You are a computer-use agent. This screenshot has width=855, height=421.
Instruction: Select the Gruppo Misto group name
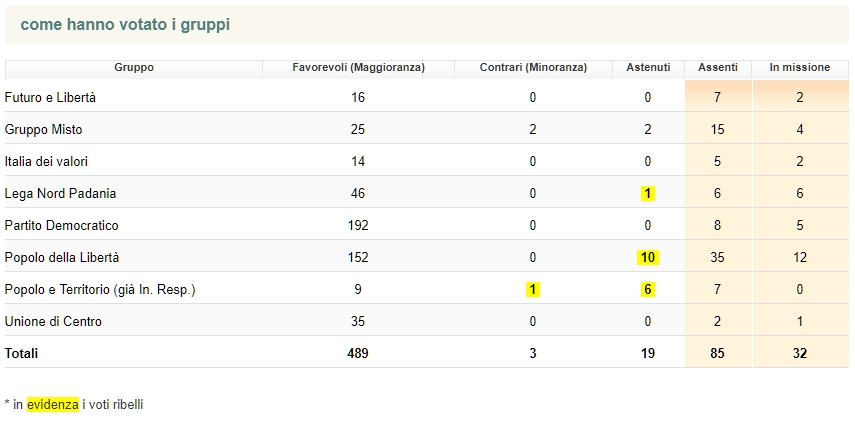tap(44, 130)
